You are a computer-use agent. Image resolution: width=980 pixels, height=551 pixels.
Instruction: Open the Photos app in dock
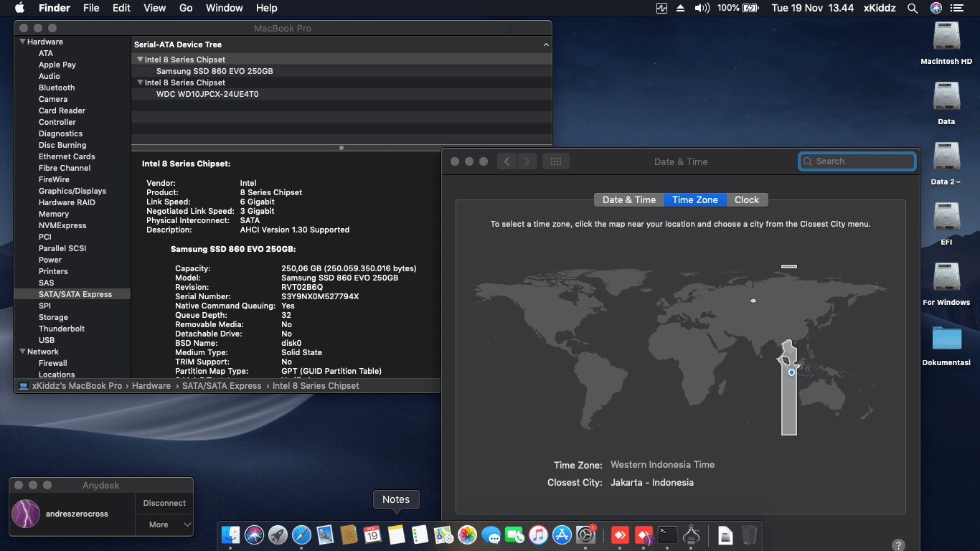tap(467, 534)
